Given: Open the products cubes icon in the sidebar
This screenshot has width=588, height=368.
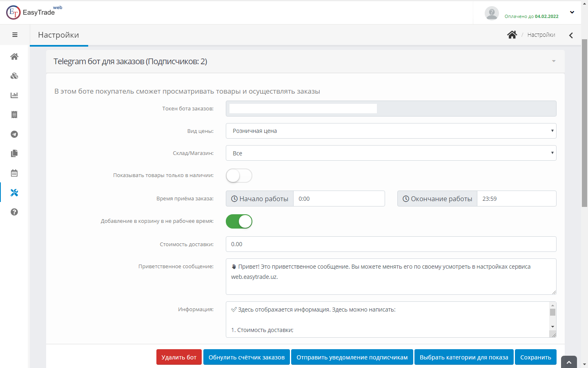Looking at the screenshot, I should coord(14,76).
